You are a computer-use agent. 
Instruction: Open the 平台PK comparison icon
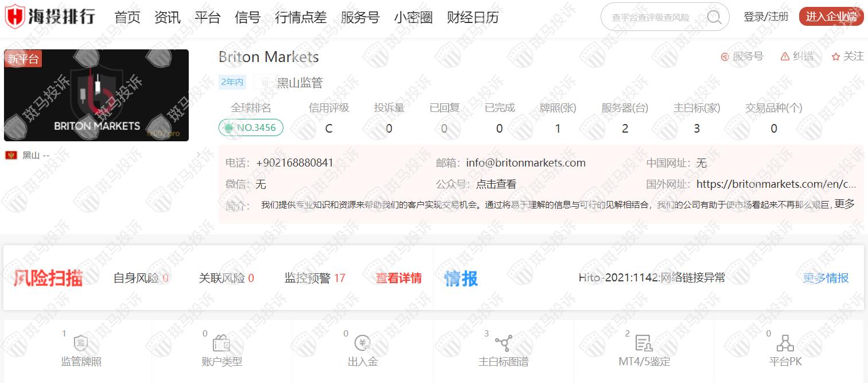tap(785, 343)
